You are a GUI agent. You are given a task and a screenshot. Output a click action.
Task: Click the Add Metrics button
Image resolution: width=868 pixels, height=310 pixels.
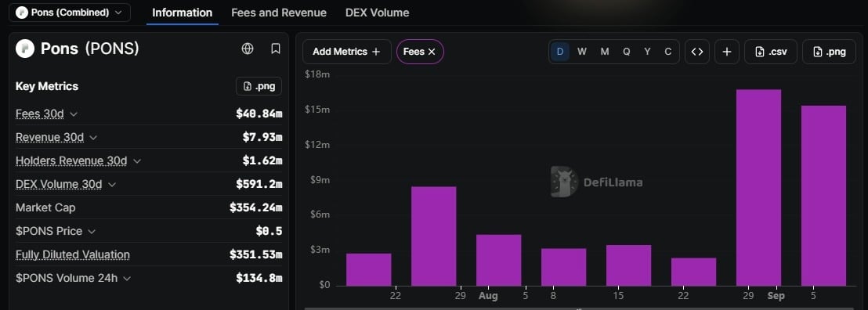click(346, 52)
